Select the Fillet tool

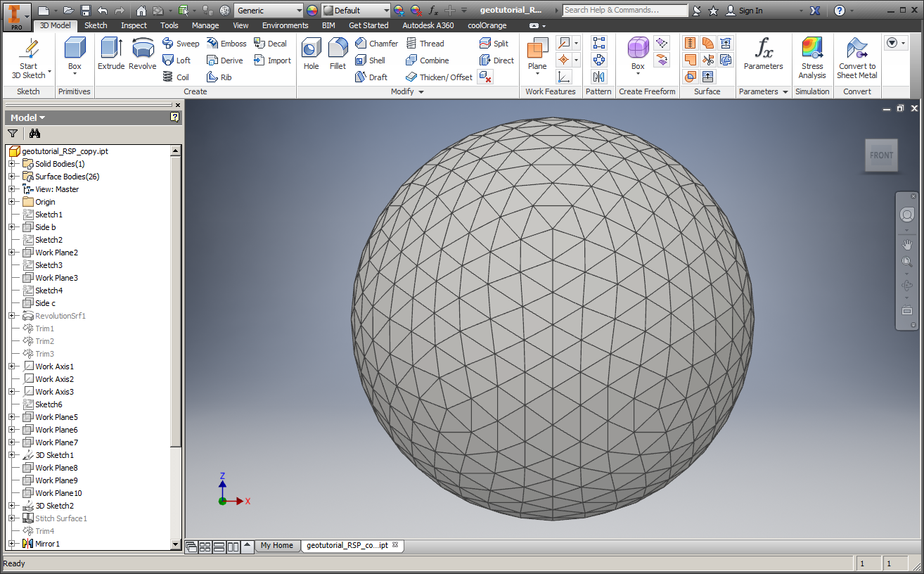pyautogui.click(x=338, y=53)
